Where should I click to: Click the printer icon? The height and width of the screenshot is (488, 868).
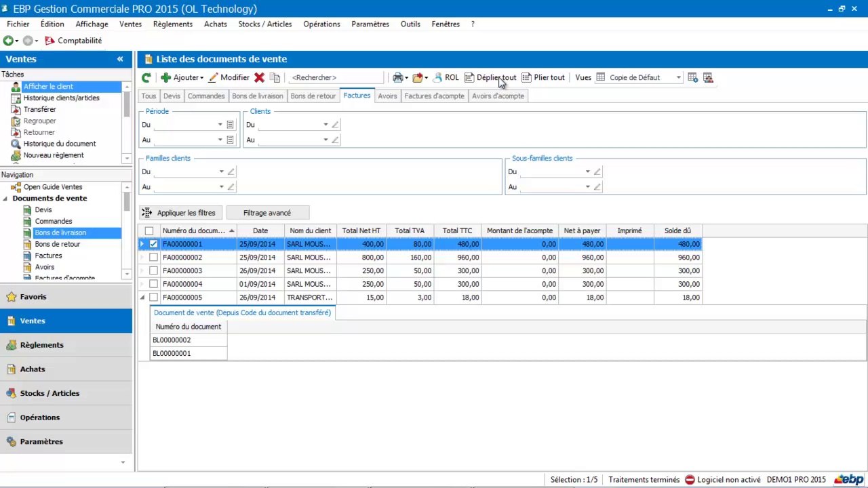tap(398, 77)
